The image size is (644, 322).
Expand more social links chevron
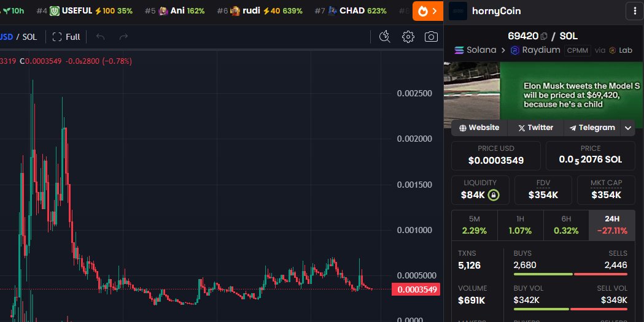click(x=627, y=128)
